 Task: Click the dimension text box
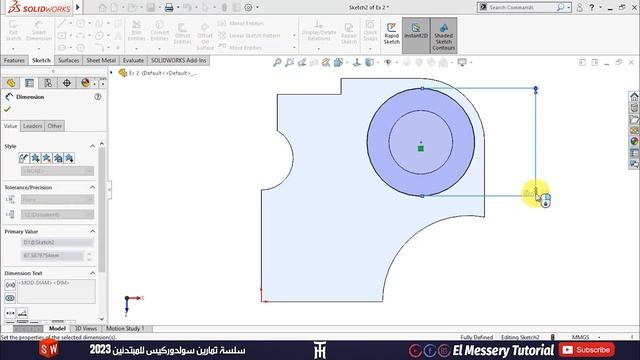57,291
